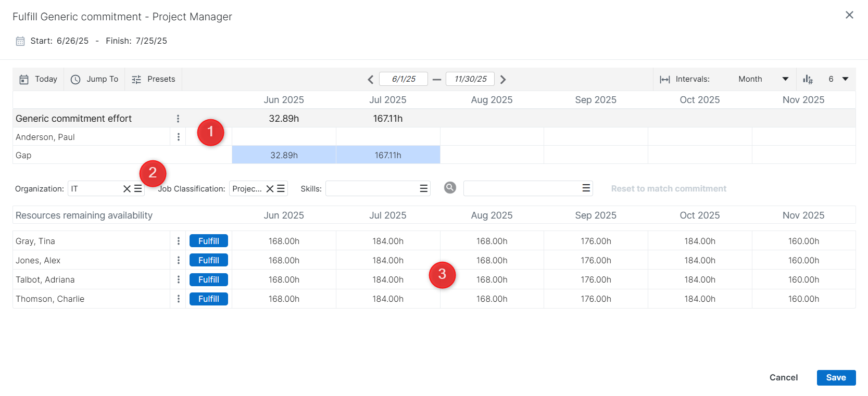Click the Today calendar button

[x=39, y=79]
